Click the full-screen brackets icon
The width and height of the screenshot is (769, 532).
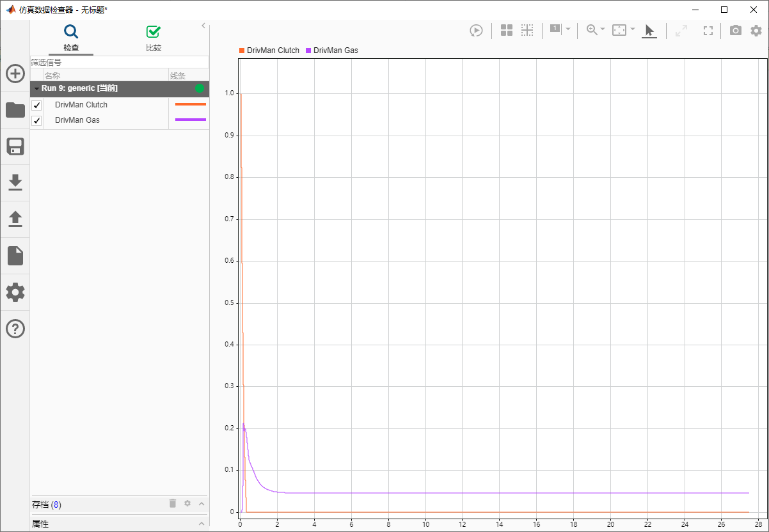click(x=708, y=30)
